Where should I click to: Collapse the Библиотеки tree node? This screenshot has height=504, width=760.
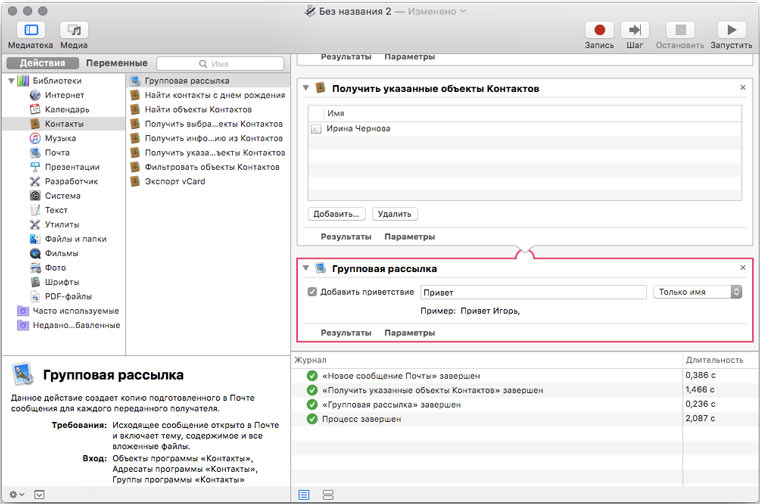[10, 80]
